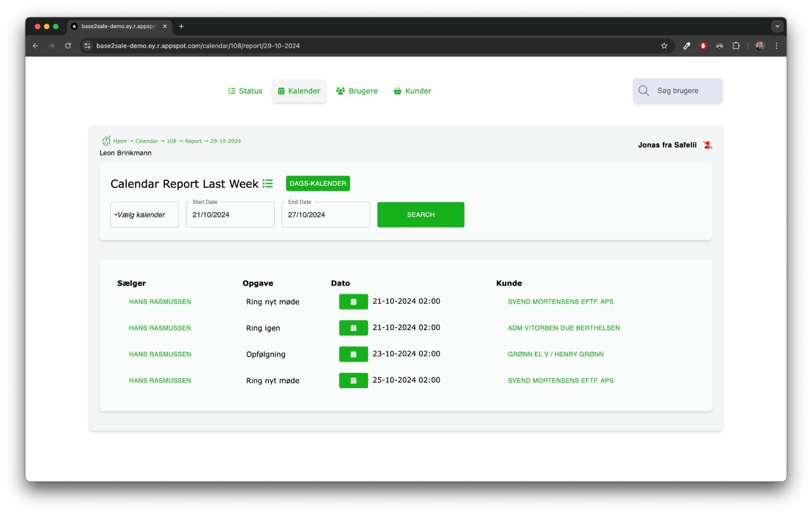The image size is (812, 515).
Task: Click the End Date input field
Action: pos(325,214)
